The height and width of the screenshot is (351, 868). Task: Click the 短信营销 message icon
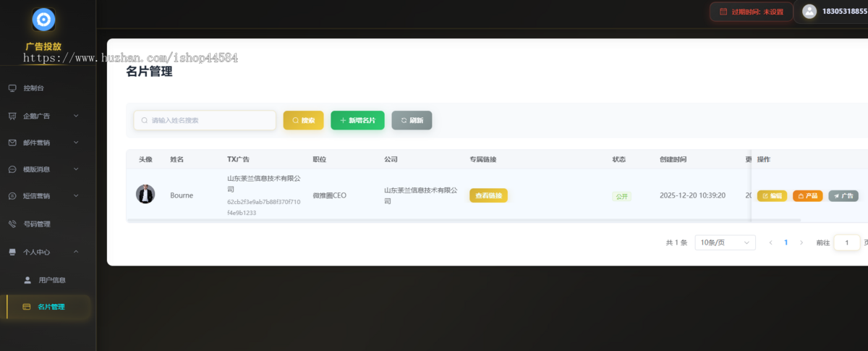(12, 196)
